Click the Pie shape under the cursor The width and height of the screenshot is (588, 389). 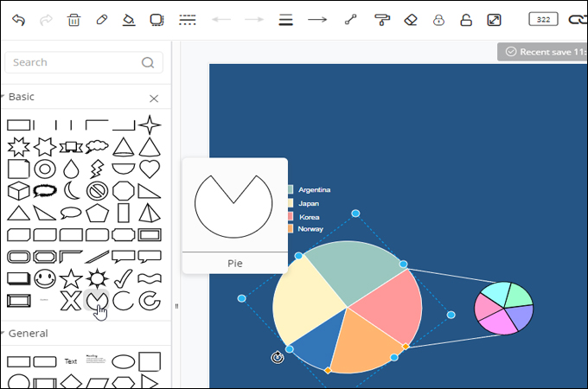[x=97, y=300]
